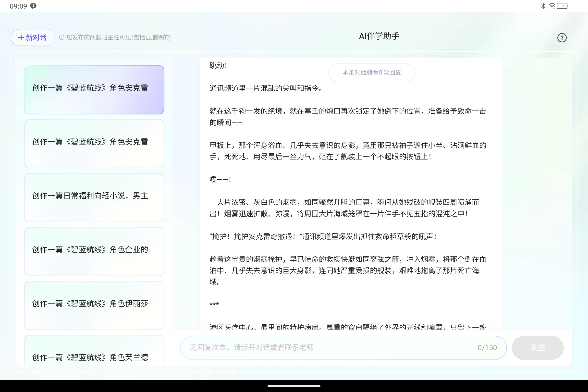Open the help question mark icon
The height and width of the screenshot is (392, 588).
(562, 38)
